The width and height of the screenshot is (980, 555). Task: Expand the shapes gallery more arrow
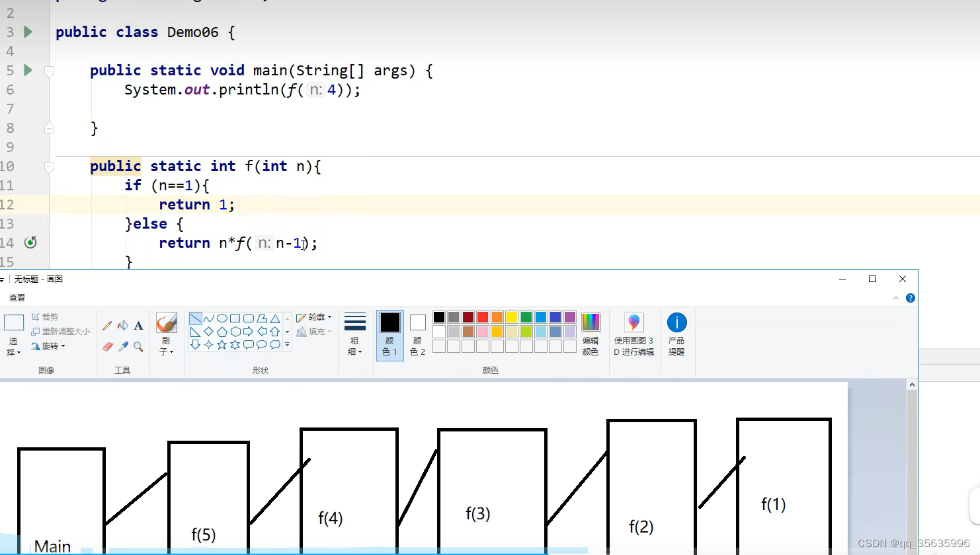click(x=287, y=344)
